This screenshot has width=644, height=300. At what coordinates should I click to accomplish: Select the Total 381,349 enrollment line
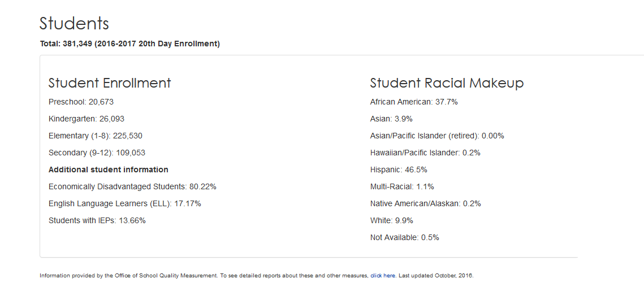click(x=130, y=44)
